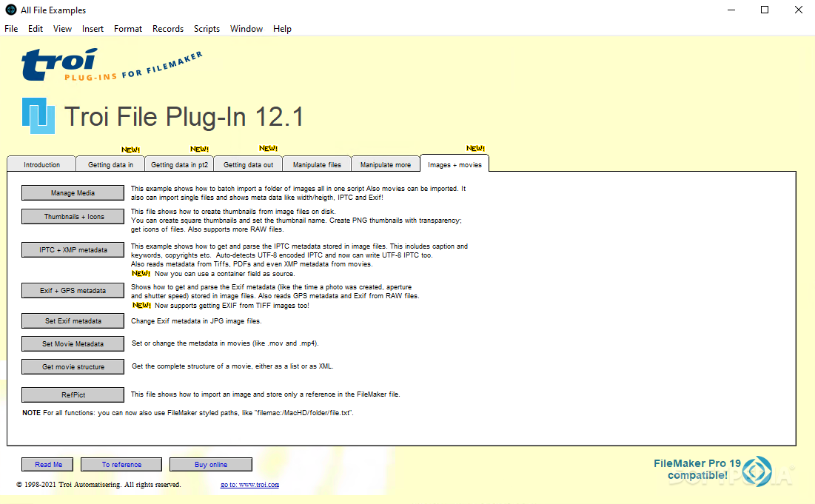The width and height of the screenshot is (815, 504).
Task: Open the Help menu
Action: (x=282, y=29)
